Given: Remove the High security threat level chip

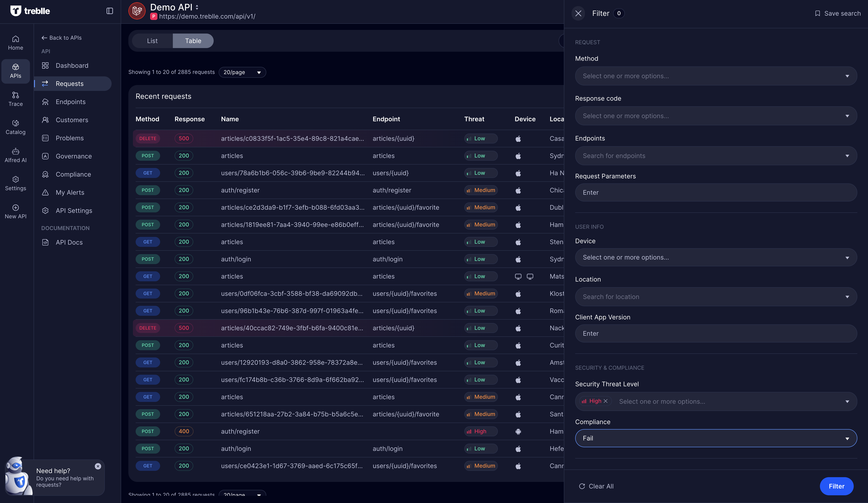Looking at the screenshot, I should click(x=606, y=401).
